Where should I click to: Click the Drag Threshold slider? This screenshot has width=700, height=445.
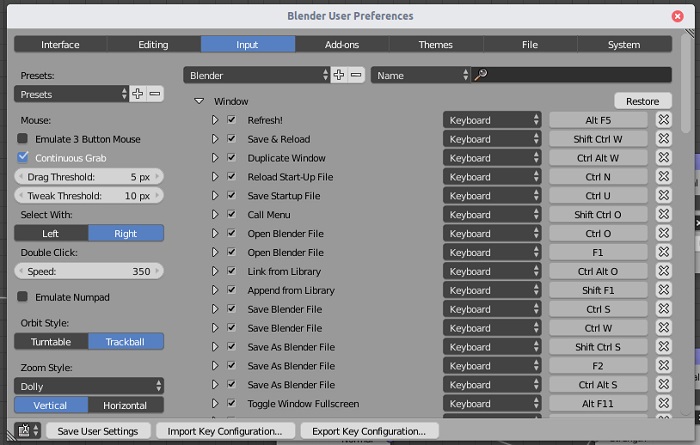pyautogui.click(x=89, y=176)
